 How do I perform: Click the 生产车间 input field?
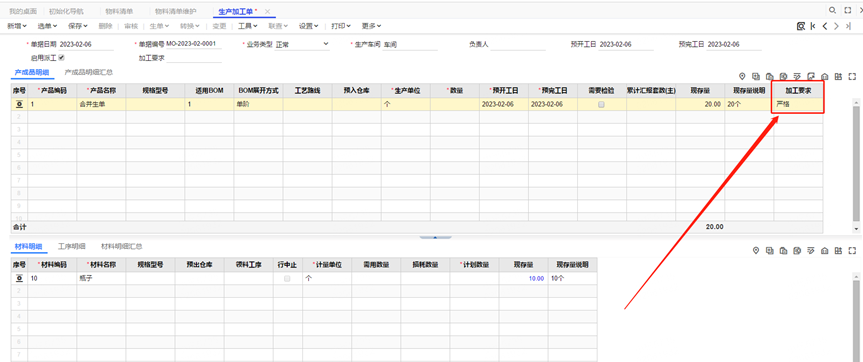click(410, 44)
